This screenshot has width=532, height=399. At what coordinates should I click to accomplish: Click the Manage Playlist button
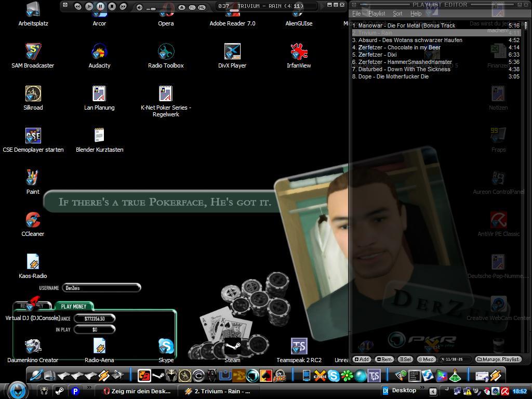[x=498, y=359]
